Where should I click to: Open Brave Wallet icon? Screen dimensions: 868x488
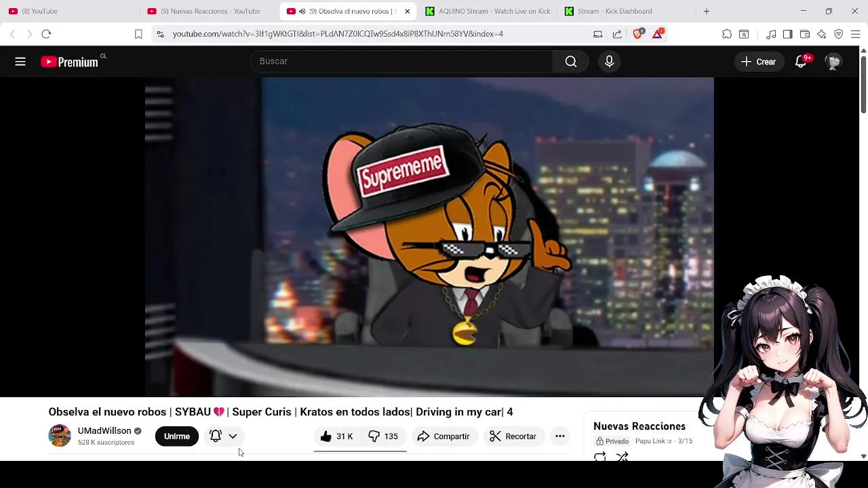pyautogui.click(x=805, y=34)
